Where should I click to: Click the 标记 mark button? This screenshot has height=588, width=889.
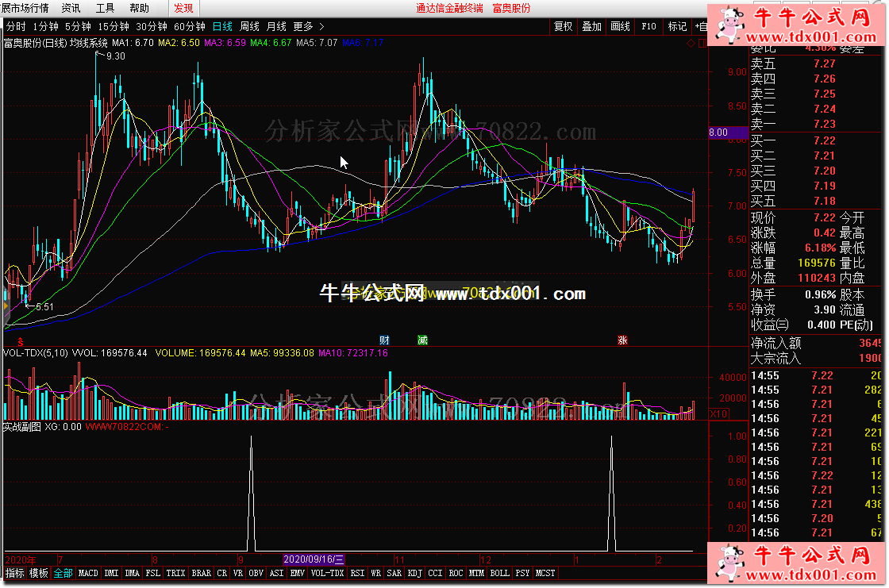click(x=677, y=27)
